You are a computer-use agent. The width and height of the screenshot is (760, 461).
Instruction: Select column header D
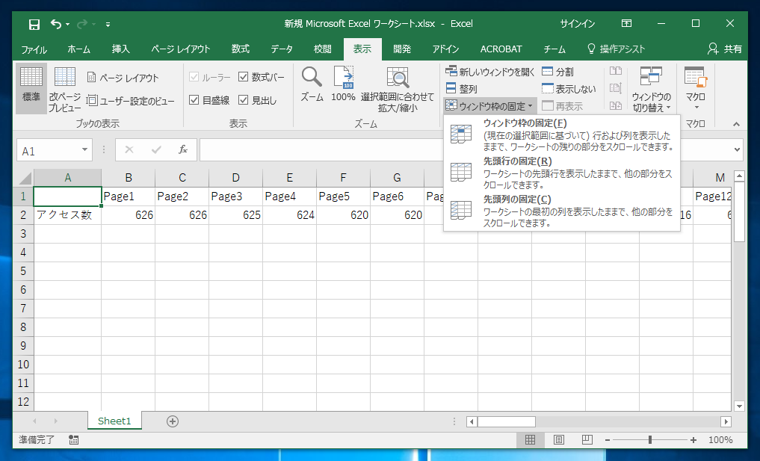pos(236,178)
